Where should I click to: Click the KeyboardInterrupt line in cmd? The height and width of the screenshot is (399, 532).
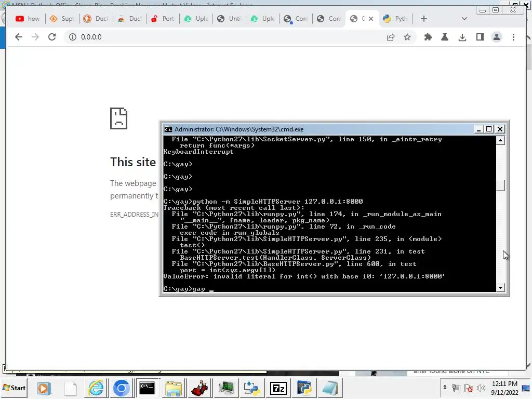click(198, 152)
